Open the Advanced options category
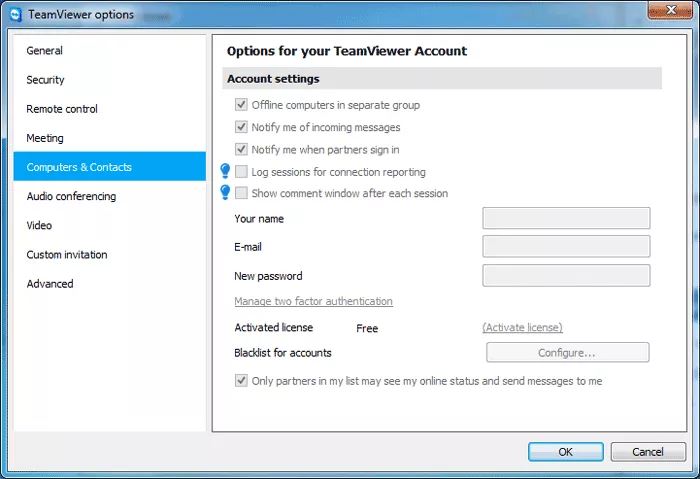Viewport: 700px width, 479px height. click(x=109, y=283)
